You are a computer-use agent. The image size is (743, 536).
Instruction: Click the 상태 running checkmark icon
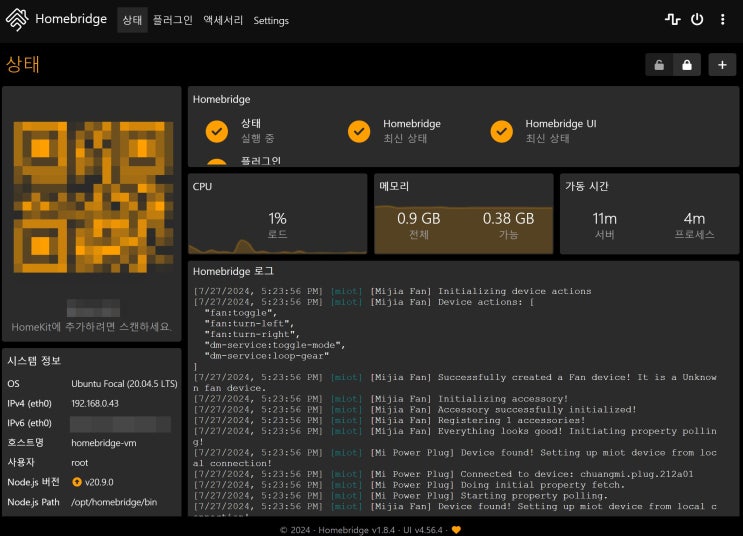click(x=217, y=131)
